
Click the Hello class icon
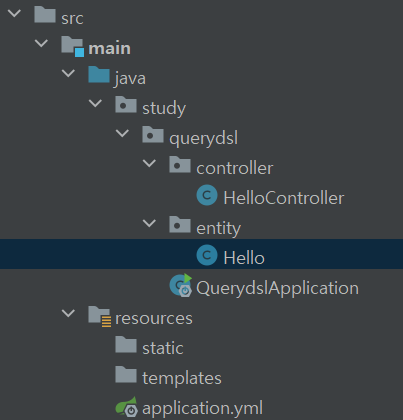207,255
